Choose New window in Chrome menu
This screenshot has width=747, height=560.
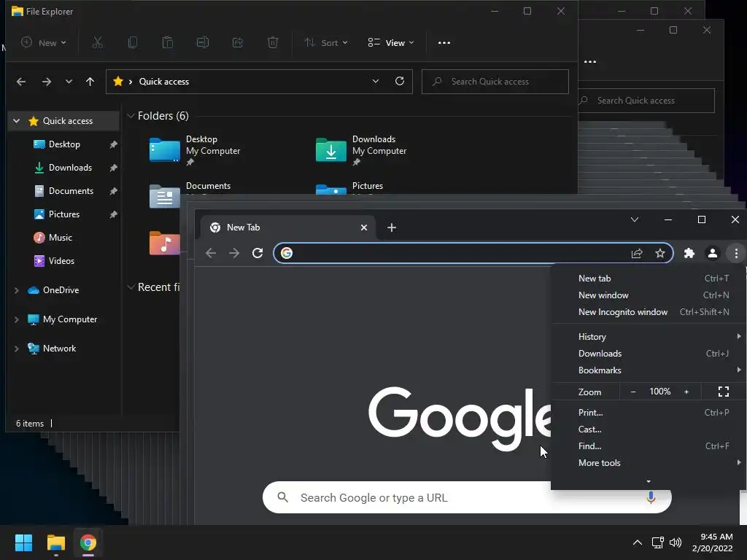[649, 295]
